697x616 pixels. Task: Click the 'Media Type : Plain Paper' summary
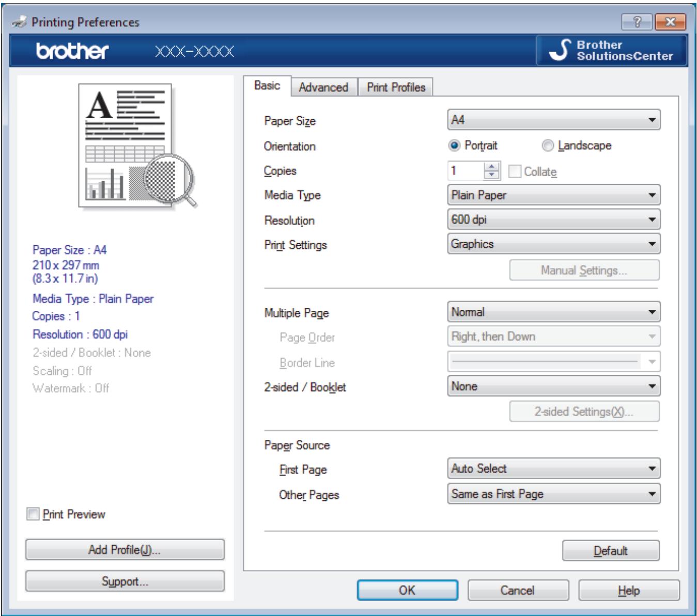[x=93, y=299]
